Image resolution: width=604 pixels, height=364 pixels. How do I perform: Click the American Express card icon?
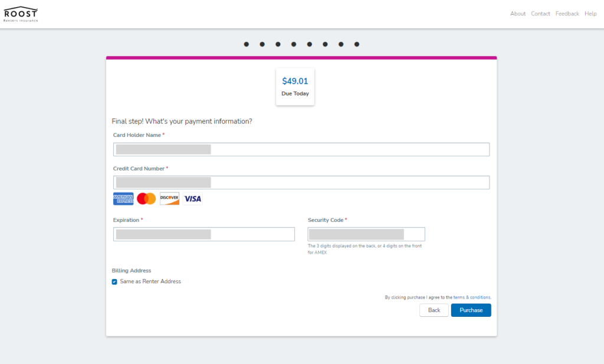tap(123, 199)
